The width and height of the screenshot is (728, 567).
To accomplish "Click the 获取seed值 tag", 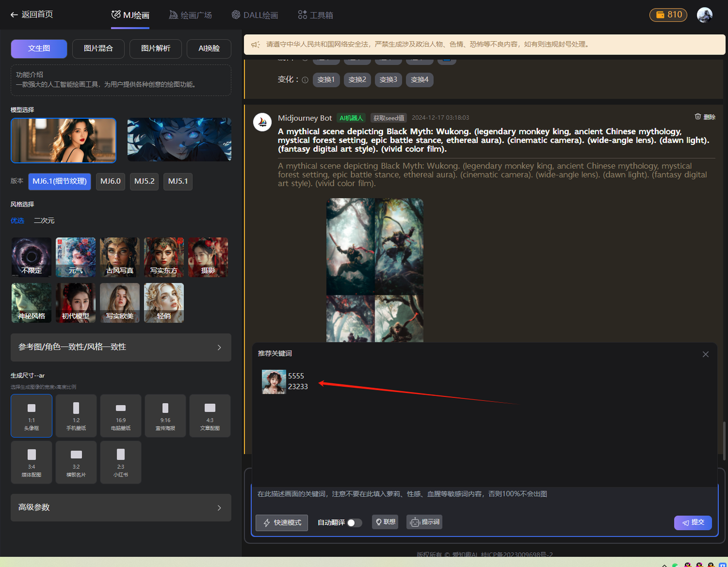I will (x=389, y=118).
